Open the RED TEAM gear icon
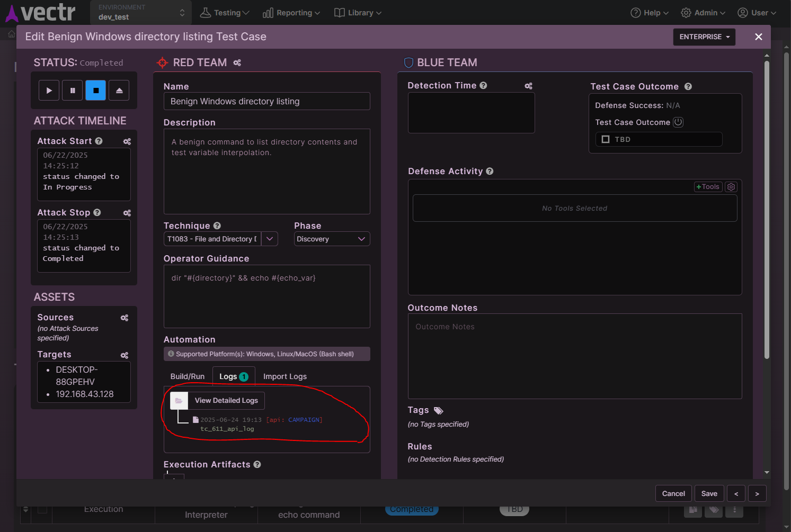The width and height of the screenshot is (791, 532). pos(237,62)
